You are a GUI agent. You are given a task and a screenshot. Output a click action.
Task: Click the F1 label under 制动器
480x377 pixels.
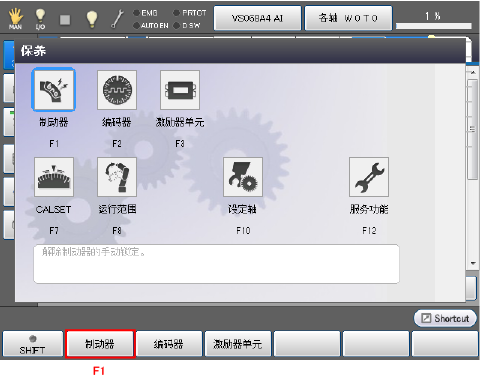click(54, 144)
